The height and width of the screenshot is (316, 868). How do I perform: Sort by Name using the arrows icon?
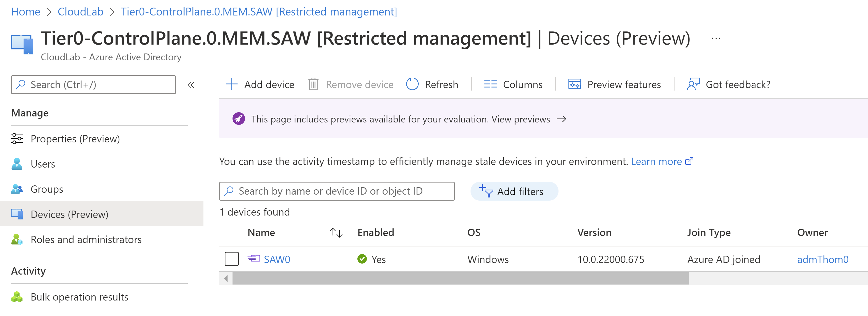pos(336,232)
